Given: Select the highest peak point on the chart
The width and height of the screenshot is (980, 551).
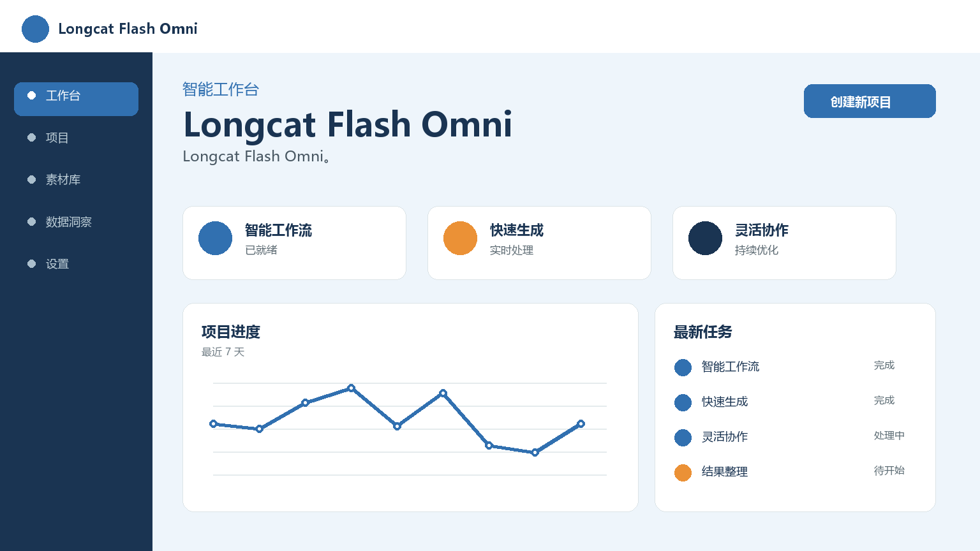Looking at the screenshot, I should [351, 388].
